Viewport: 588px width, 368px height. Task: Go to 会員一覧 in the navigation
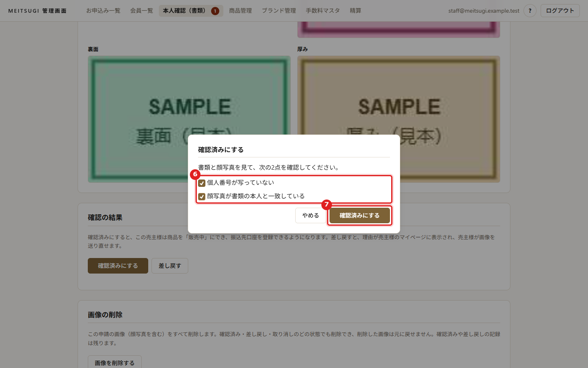point(142,11)
